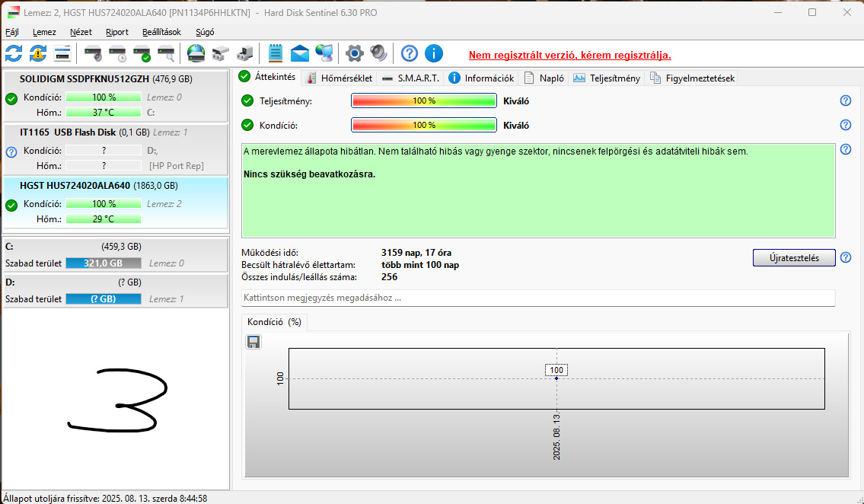The width and height of the screenshot is (864, 504).
Task: Select HGST HUS724020ALA640 disk in list
Action: pyautogui.click(x=116, y=203)
